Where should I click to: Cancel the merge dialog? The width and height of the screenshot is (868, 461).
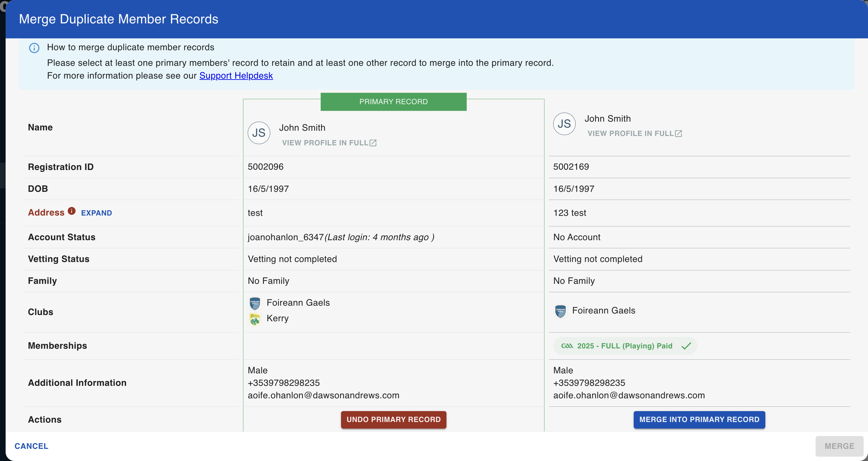point(31,446)
